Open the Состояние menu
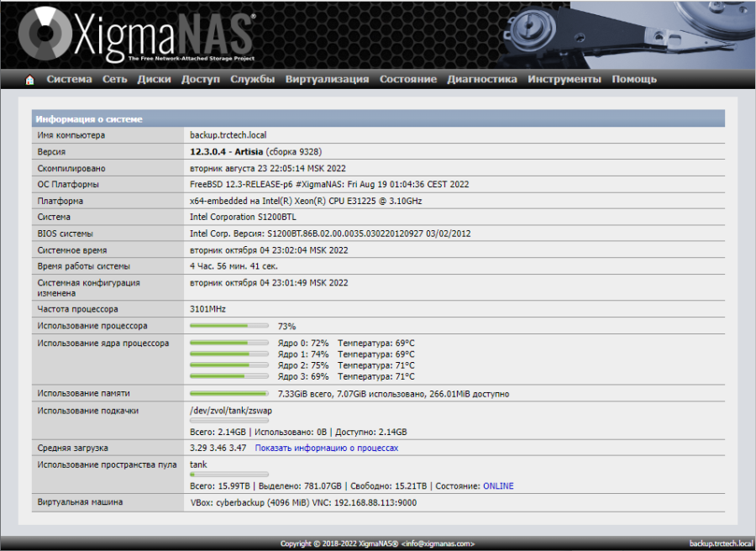 click(407, 79)
